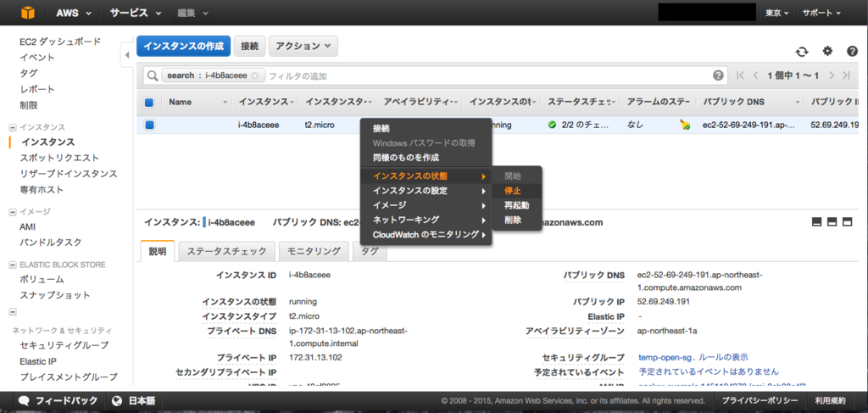The width and height of the screenshot is (868, 413).
Task: Open Elastic IP in sidebar
Action: click(x=37, y=361)
